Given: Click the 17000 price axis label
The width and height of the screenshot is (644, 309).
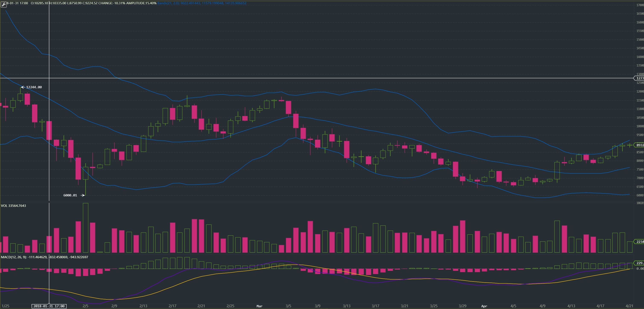Looking at the screenshot, I should pos(640,5).
